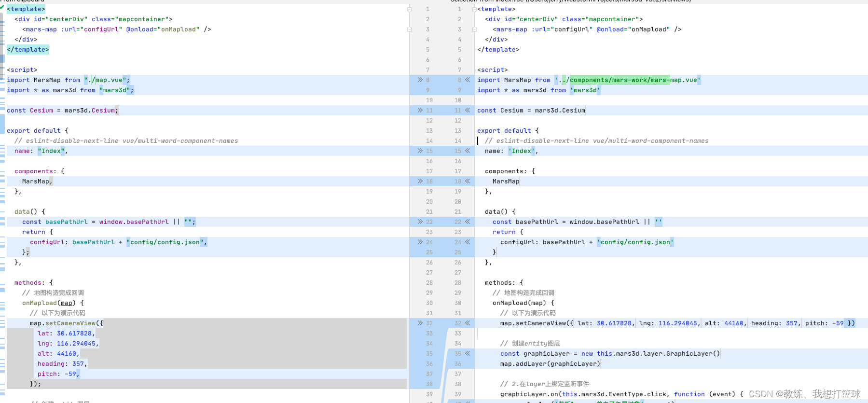This screenshot has width=868, height=403.
Task: Click "config/config.json" string in left pane
Action: [x=165, y=242]
